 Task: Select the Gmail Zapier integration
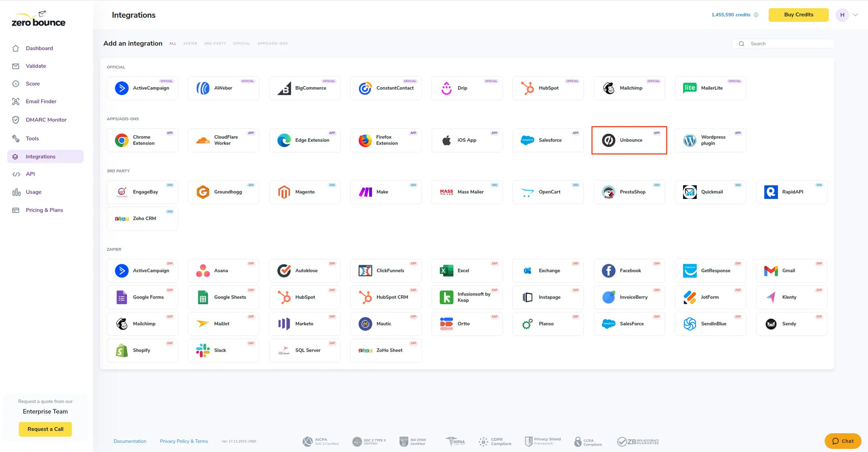[791, 271]
